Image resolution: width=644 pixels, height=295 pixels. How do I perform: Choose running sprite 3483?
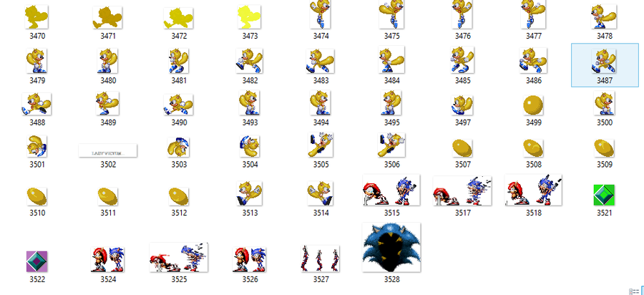pos(321,61)
